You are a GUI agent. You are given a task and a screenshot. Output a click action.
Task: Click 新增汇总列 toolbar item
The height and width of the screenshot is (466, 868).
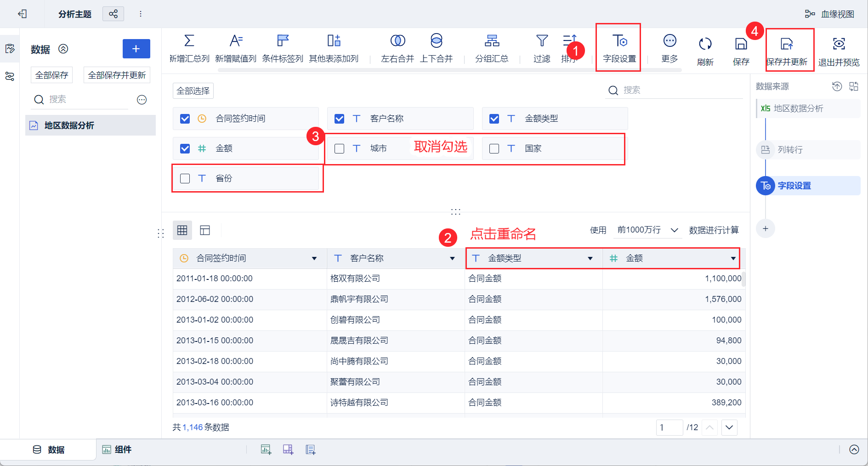189,49
